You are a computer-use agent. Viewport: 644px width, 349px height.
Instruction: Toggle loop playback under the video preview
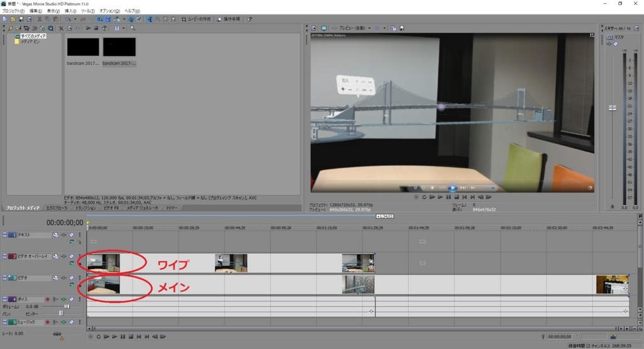coord(425,197)
